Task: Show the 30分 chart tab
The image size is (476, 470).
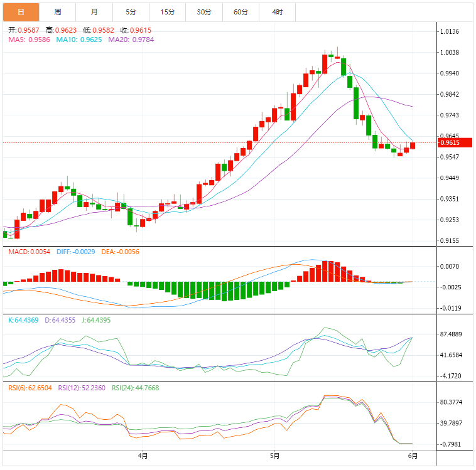Action: (x=204, y=12)
